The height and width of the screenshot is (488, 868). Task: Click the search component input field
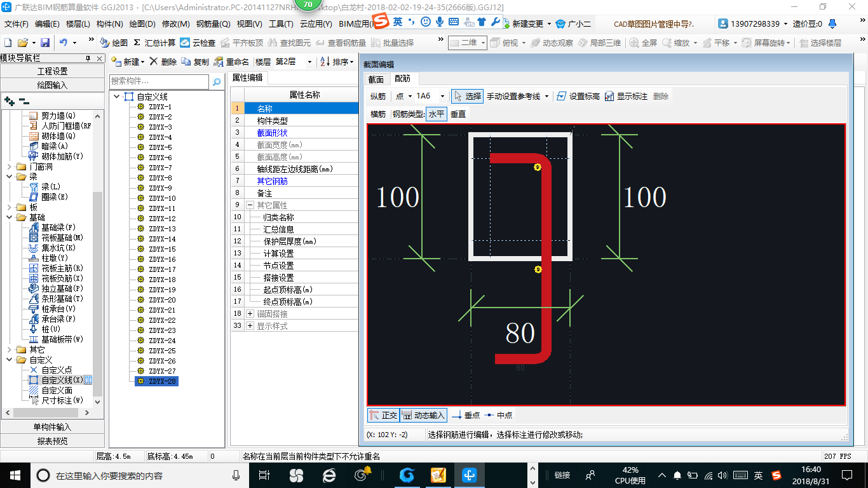click(x=159, y=81)
